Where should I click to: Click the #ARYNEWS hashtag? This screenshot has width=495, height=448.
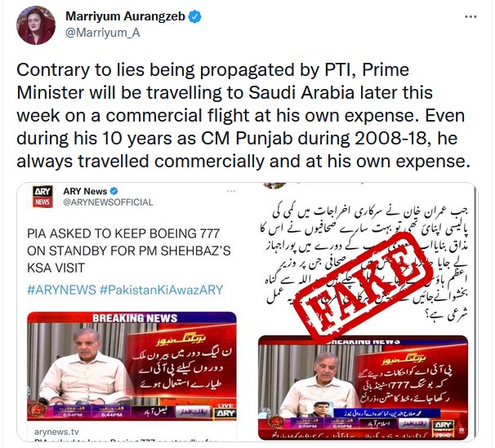(61, 290)
